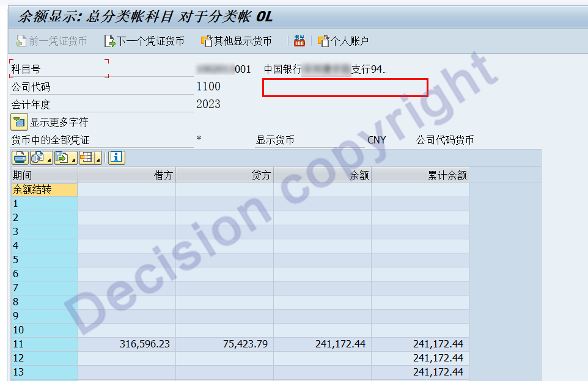This screenshot has height=381, width=588.
Task: Click display currency value CNY
Action: tap(377, 140)
